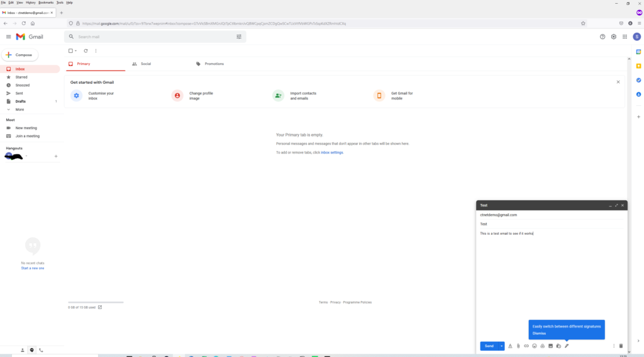Open Hangouts phone calls tab
The image size is (644, 357).
(41, 350)
